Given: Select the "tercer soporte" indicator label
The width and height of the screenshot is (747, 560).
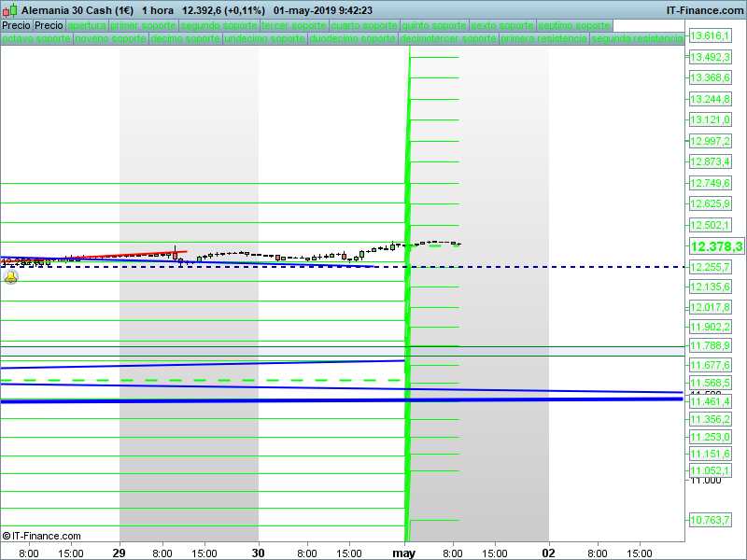Looking at the screenshot, I should click(x=294, y=26).
